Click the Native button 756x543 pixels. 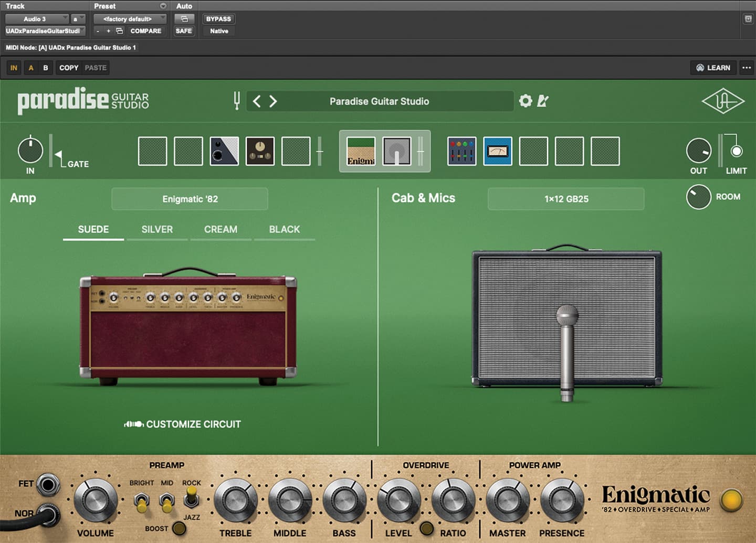[x=219, y=31]
